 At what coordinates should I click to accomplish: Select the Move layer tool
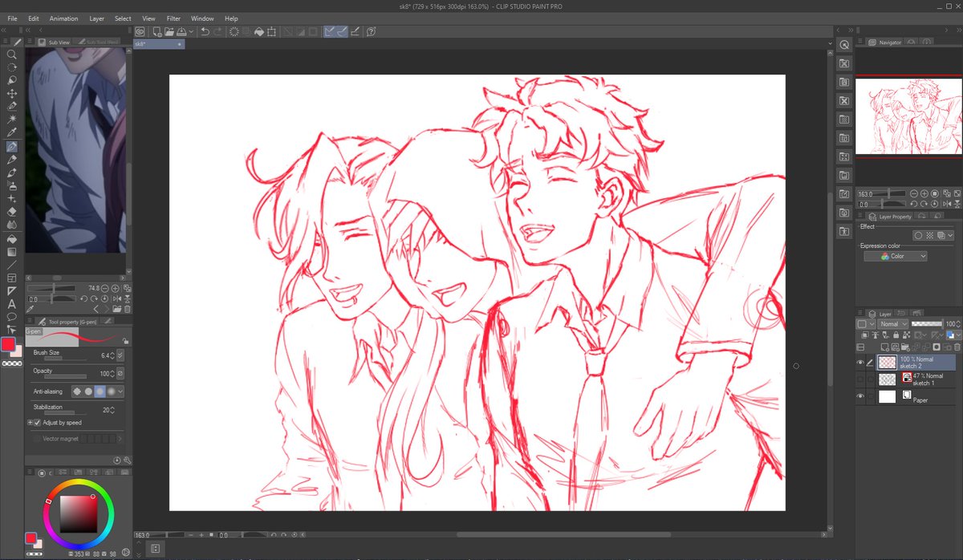pyautogui.click(x=12, y=94)
